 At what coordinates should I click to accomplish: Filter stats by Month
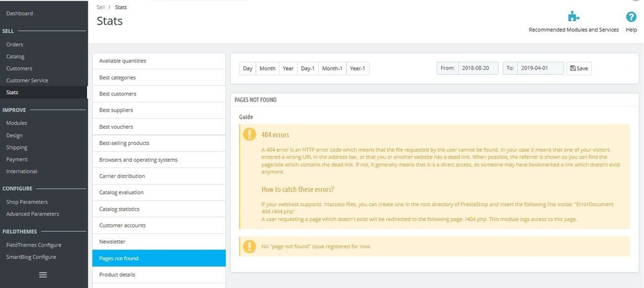267,68
